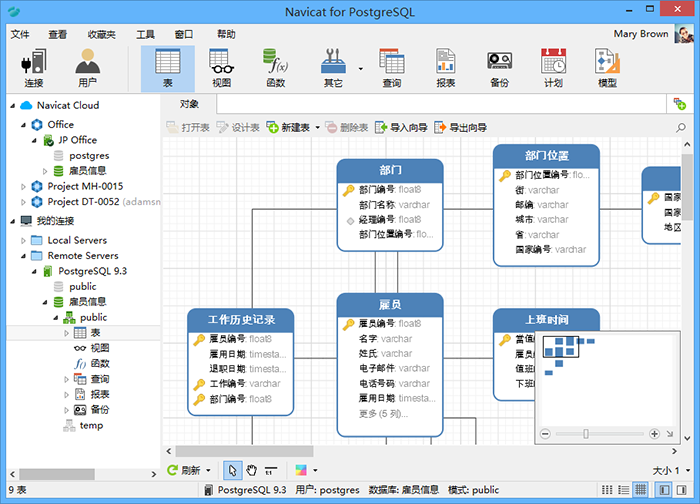700x504 pixels.
Task: Open the 文件 menu
Action: [20, 34]
